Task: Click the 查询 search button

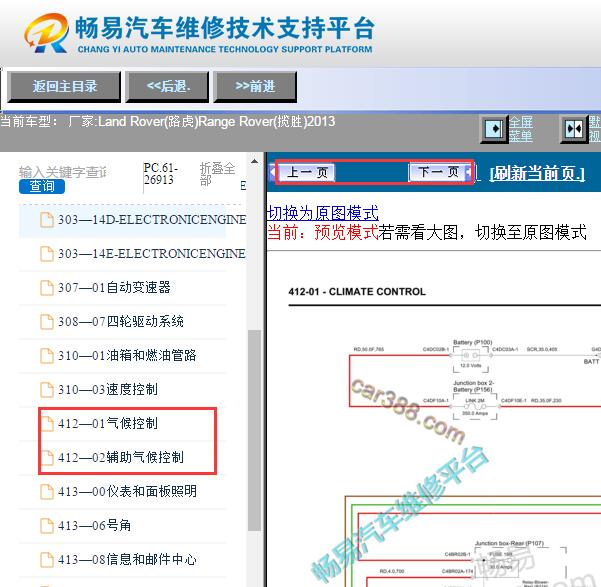Action: (42, 186)
